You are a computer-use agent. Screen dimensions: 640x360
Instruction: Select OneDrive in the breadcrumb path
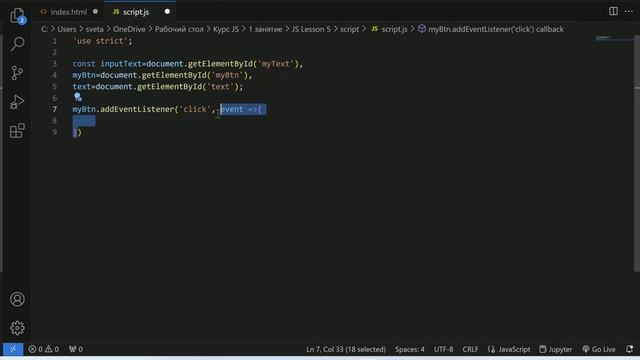coord(129,29)
